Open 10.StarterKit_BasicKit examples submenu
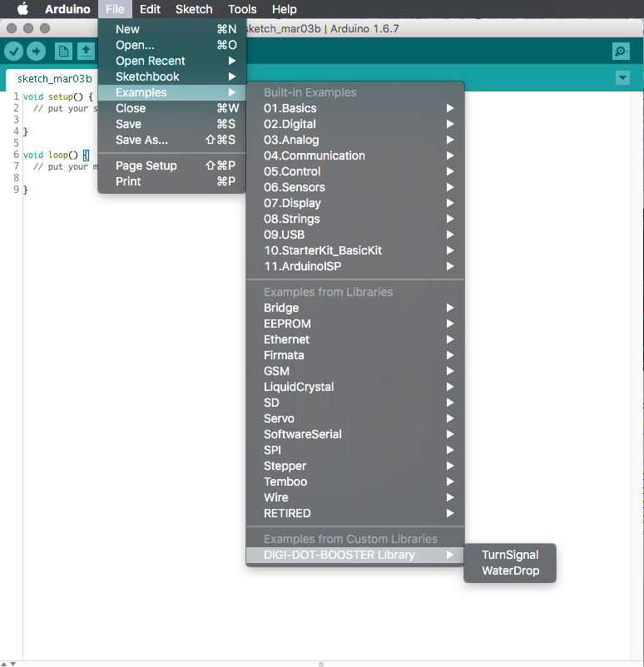The width and height of the screenshot is (644, 667). tap(355, 250)
